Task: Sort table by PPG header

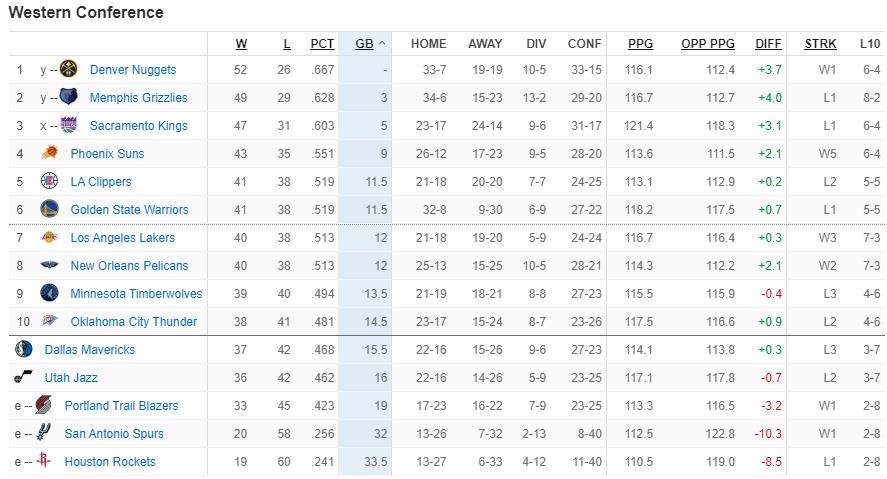Action: click(640, 44)
